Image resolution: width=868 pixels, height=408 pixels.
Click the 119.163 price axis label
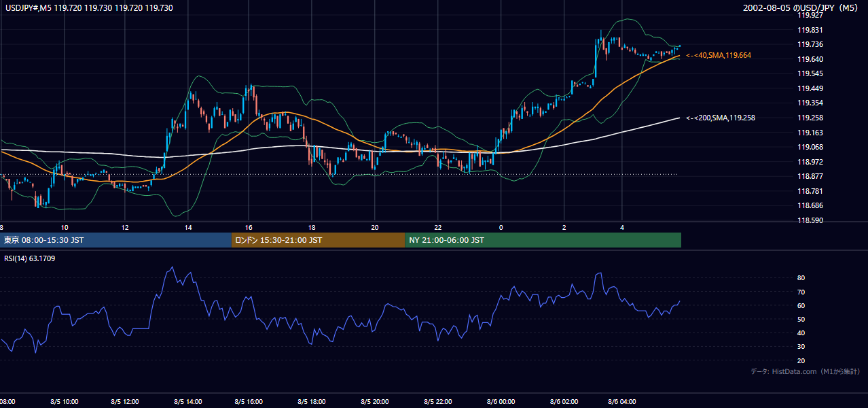coord(810,133)
